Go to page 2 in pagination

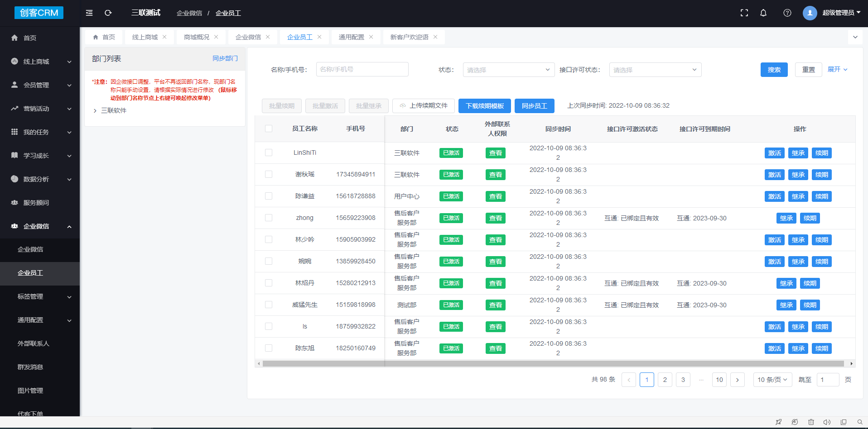point(665,380)
